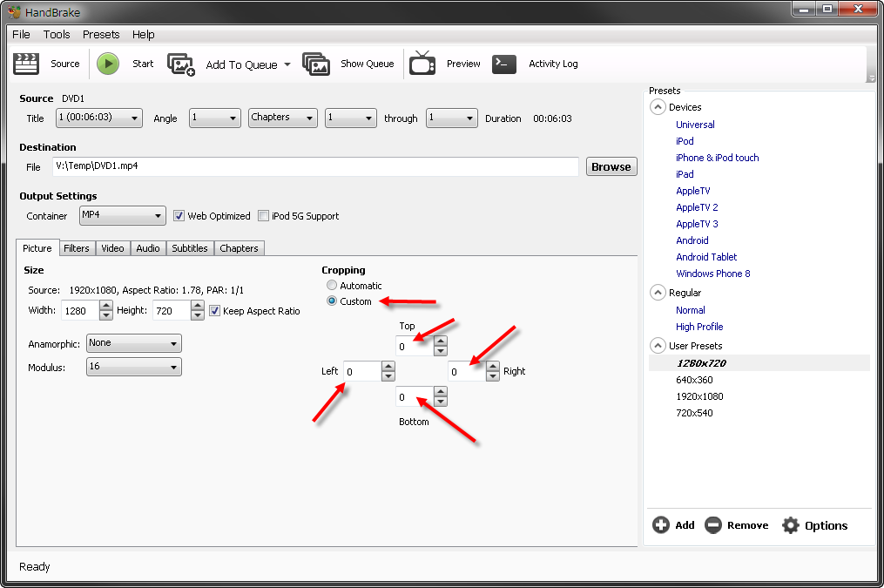Click the Preview television icon

[422, 64]
